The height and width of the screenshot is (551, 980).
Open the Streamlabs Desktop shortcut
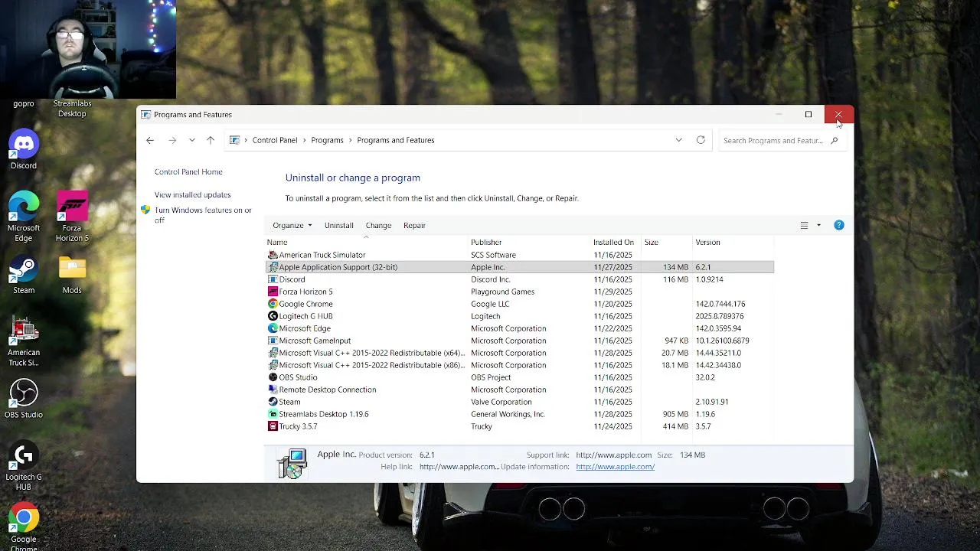72,109
